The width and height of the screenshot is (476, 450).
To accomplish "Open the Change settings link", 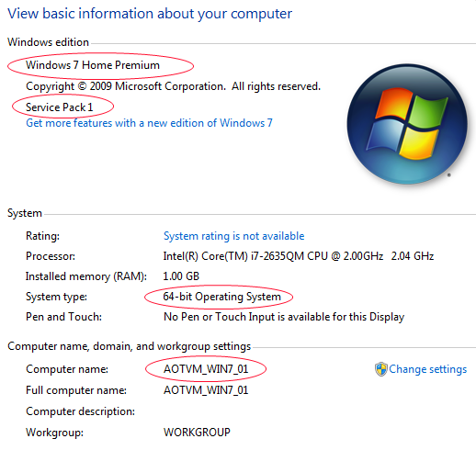I will point(427,369).
